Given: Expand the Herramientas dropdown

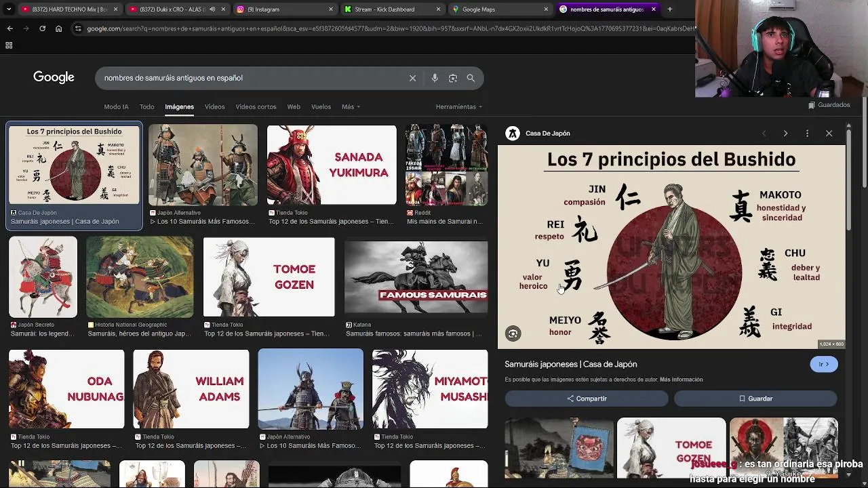Looking at the screenshot, I should tap(458, 107).
